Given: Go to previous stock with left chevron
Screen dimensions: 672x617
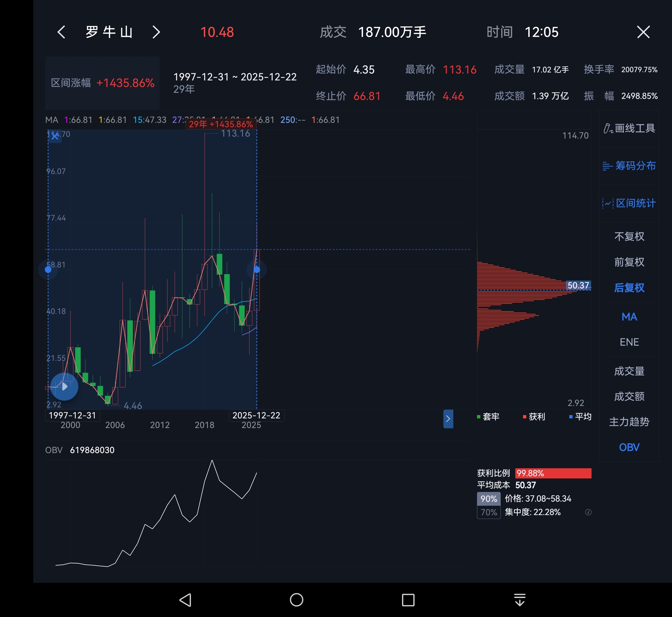Looking at the screenshot, I should point(61,33).
